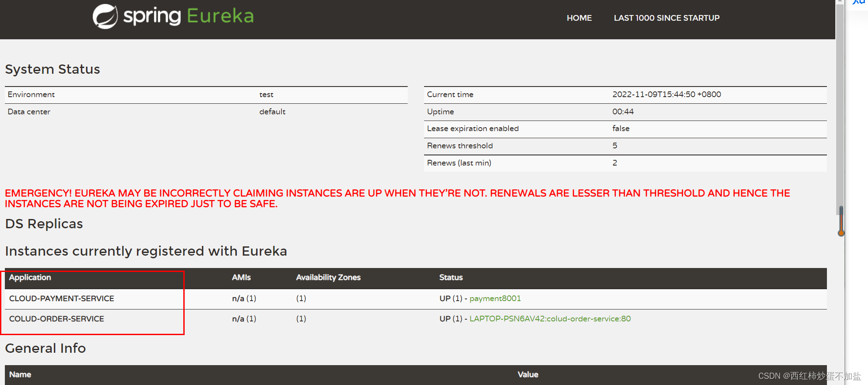The image size is (868, 385).
Task: Click the Spring Eureka logo
Action: tap(173, 17)
